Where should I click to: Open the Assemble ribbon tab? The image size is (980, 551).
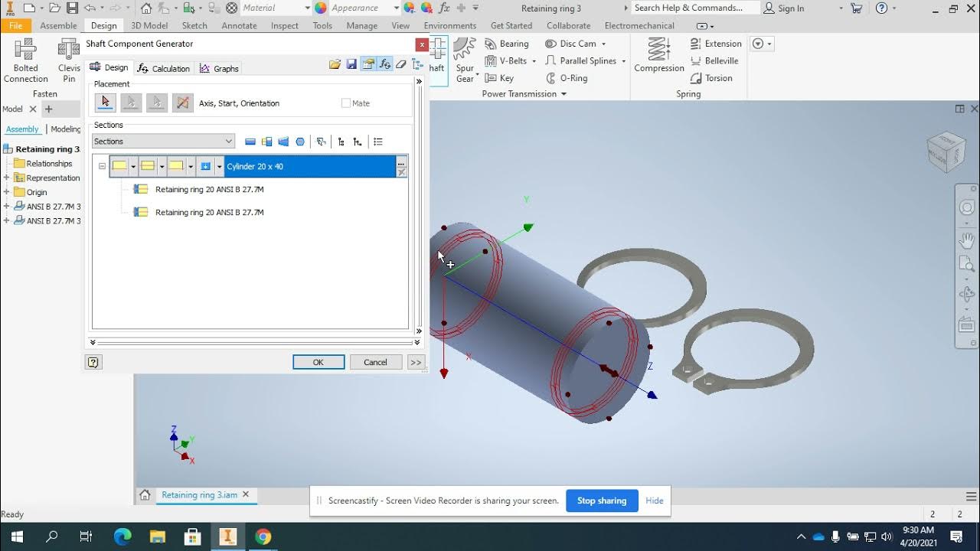[58, 25]
